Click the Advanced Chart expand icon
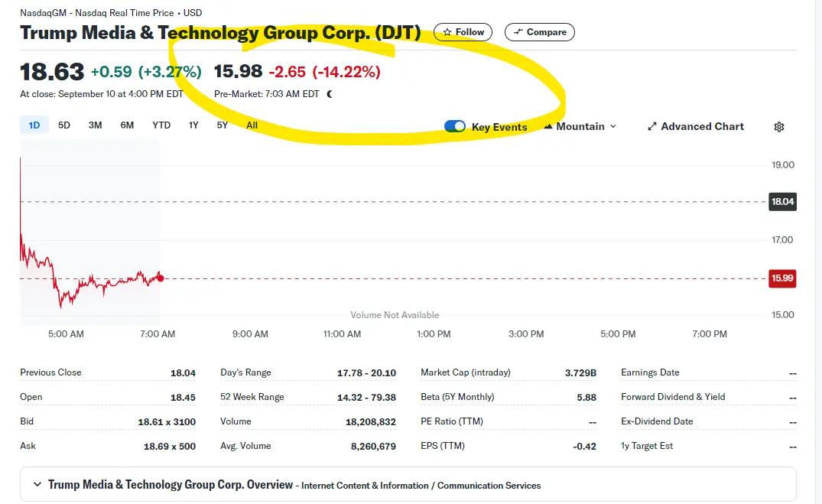This screenshot has height=504, width=822. pyautogui.click(x=652, y=127)
